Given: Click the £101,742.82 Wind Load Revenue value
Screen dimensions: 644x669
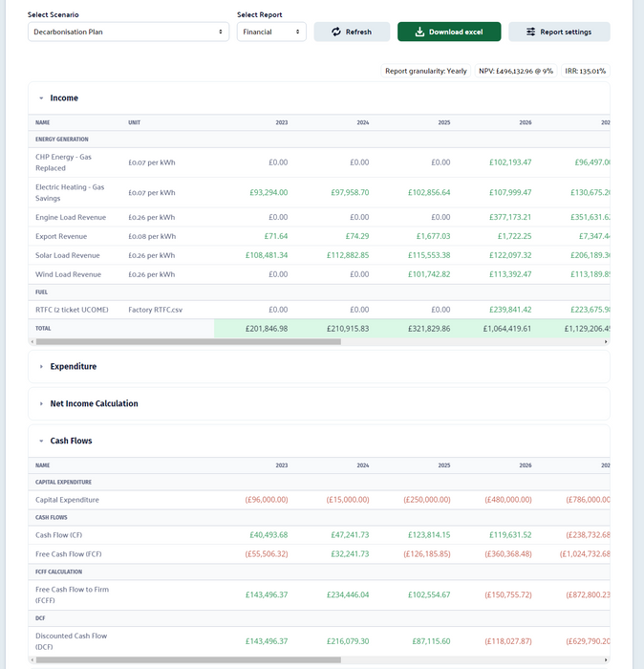Looking at the screenshot, I should pos(429,274).
